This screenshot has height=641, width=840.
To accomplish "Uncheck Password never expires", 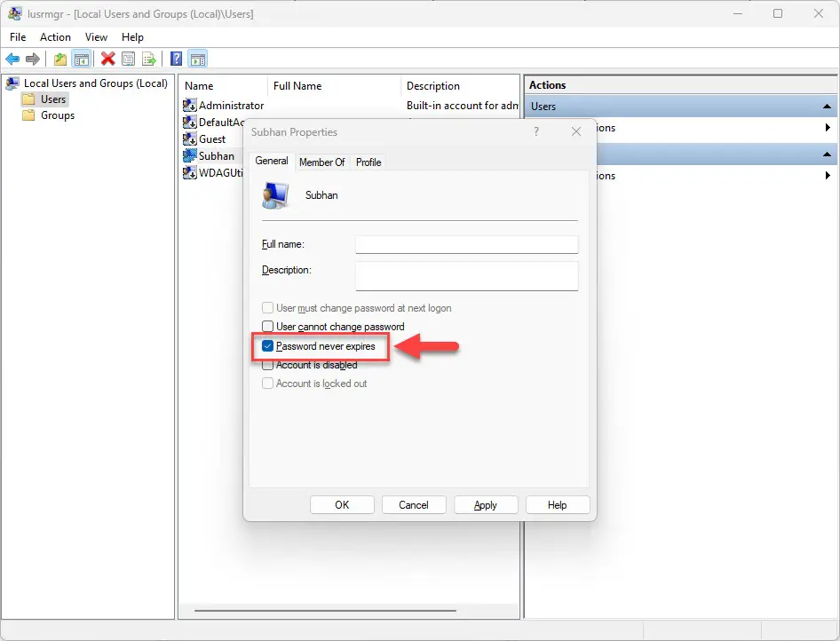I will click(267, 346).
